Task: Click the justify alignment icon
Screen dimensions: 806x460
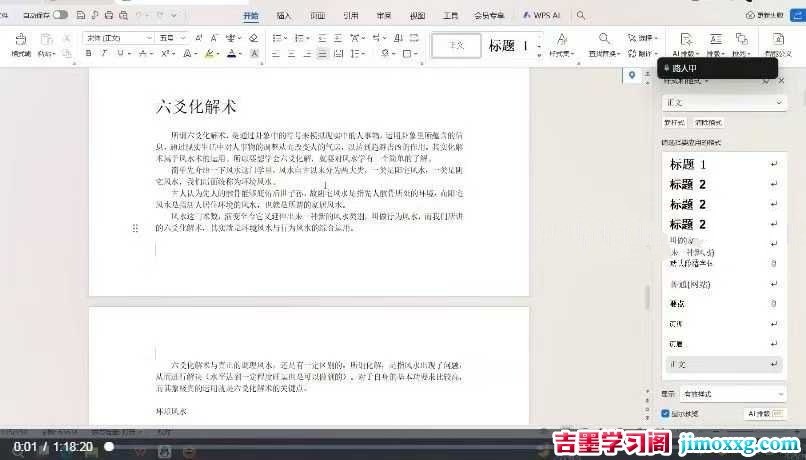Action: pos(322,53)
